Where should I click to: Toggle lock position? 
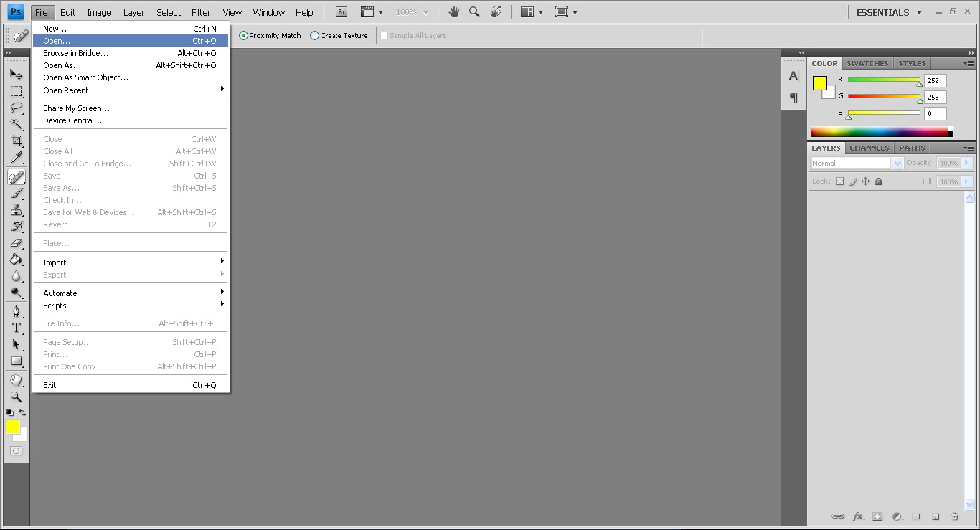866,181
